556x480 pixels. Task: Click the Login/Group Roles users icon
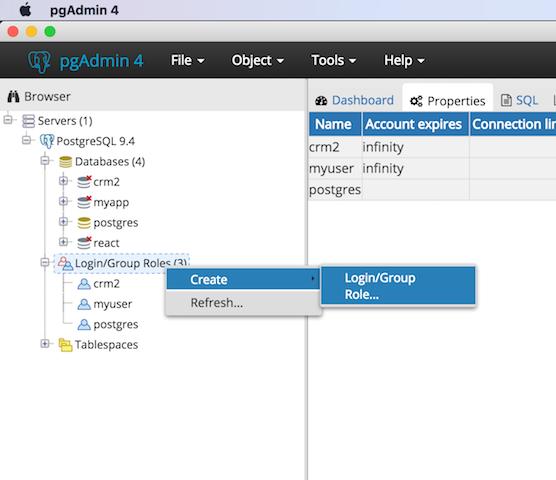(x=66, y=263)
